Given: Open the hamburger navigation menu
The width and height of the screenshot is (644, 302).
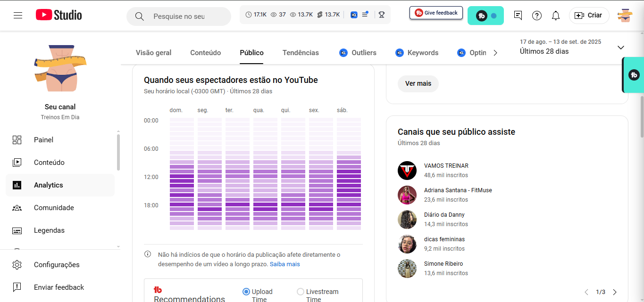Looking at the screenshot, I should pos(18,16).
